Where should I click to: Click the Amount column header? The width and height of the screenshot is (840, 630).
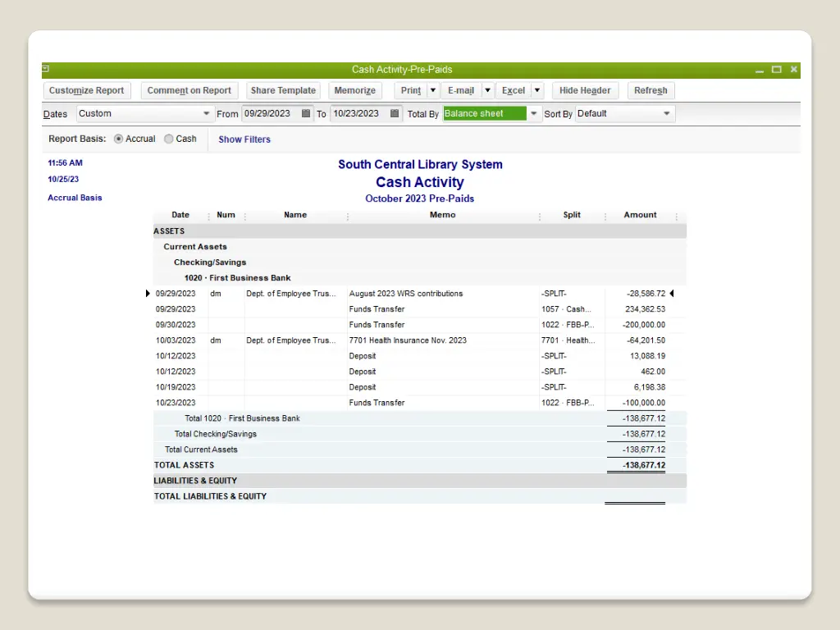point(640,215)
